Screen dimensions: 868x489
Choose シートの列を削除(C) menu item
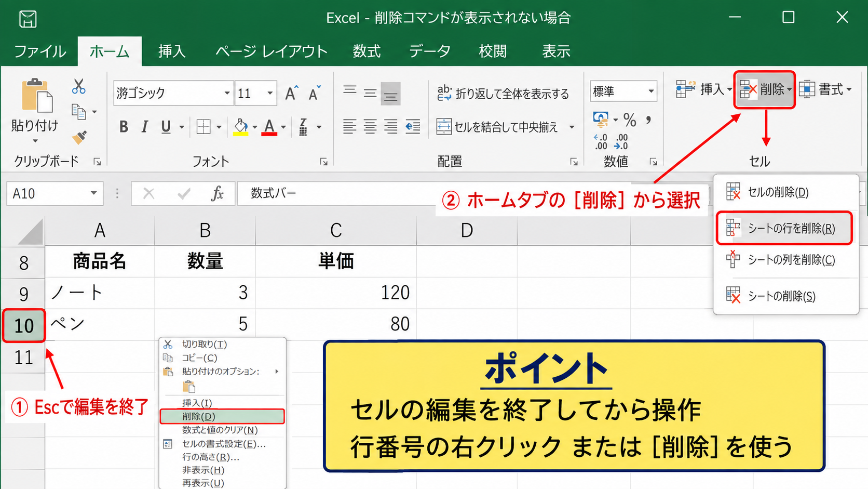[786, 259]
